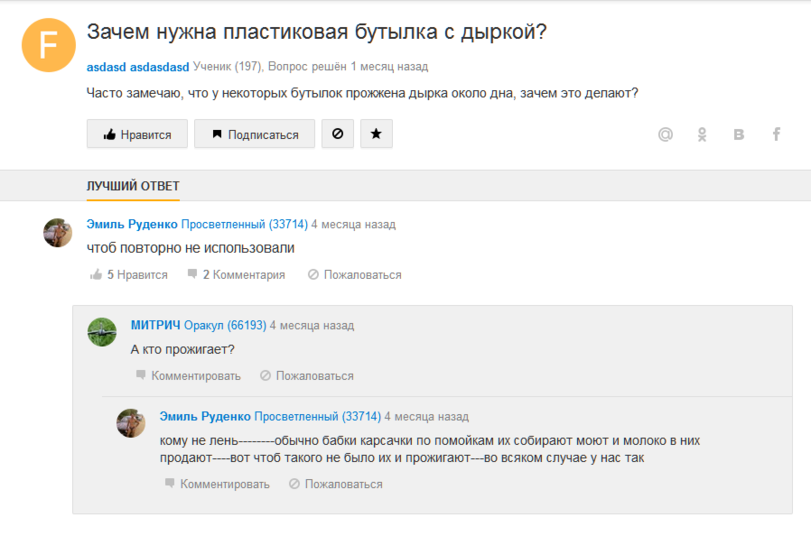811x536 pixels.
Task: Select the ЛУЧШИЙ ОТВЕТ tab
Action: pyautogui.click(x=133, y=186)
